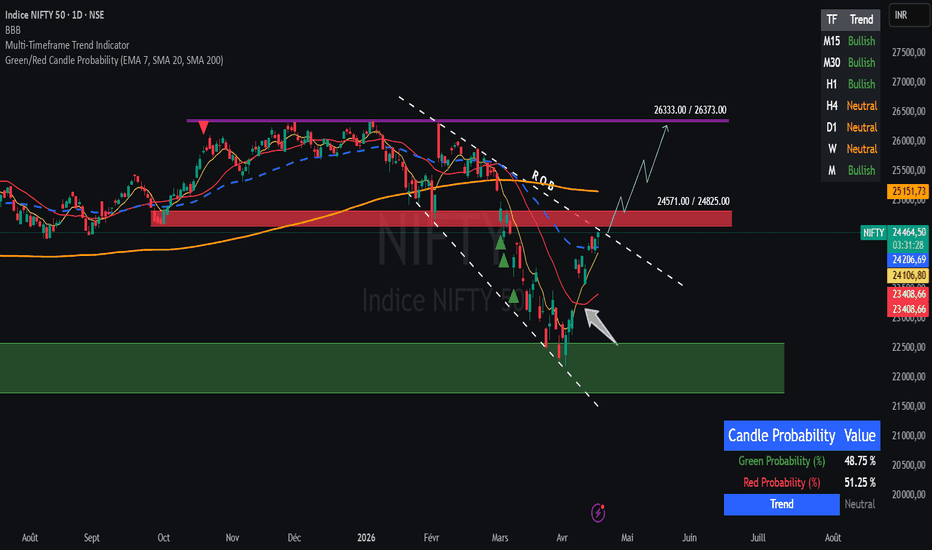Click the Candle Probability table header
Screen dimensions: 932x550
[781, 435]
